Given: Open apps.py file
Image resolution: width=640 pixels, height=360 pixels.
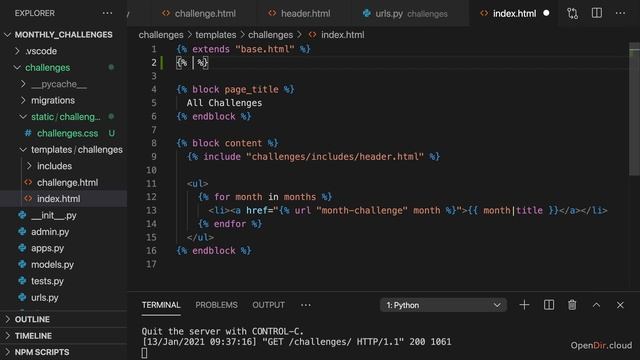Looking at the screenshot, I should (63, 248).
